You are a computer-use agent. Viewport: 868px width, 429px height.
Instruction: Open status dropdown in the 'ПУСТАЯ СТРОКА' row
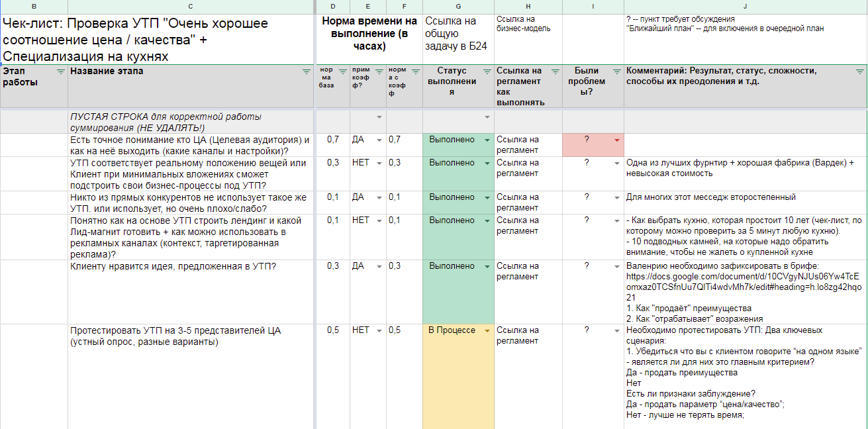point(487,117)
